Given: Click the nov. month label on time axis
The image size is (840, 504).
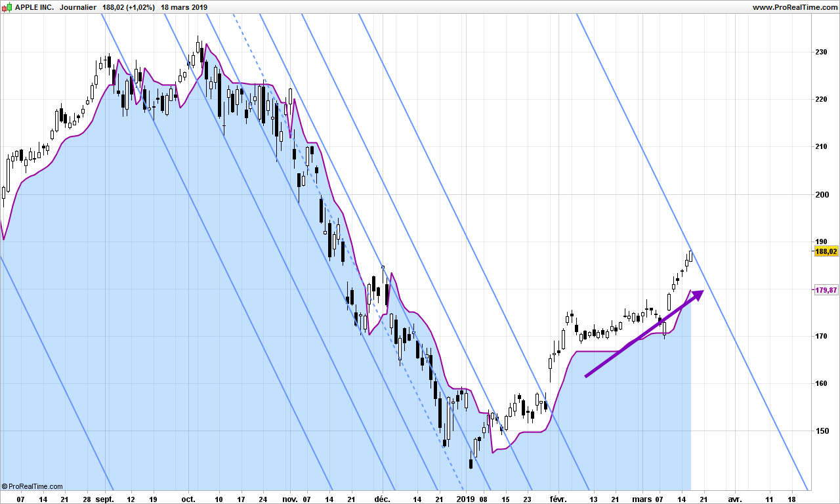Looking at the screenshot, I should (x=289, y=499).
